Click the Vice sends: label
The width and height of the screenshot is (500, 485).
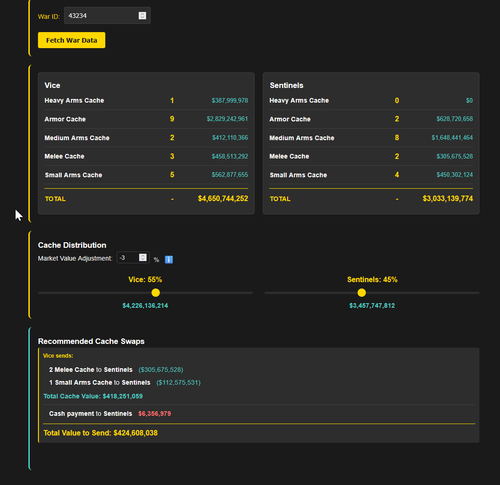(x=58, y=356)
